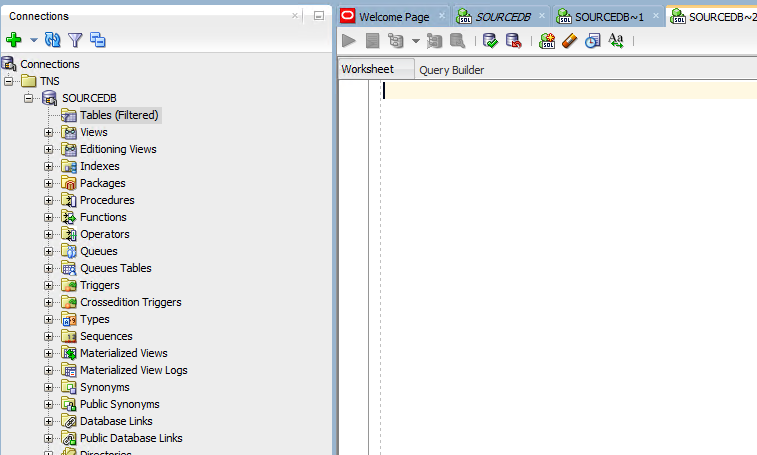Click the Commit toolbar icon
The image size is (757, 455).
pos(490,41)
